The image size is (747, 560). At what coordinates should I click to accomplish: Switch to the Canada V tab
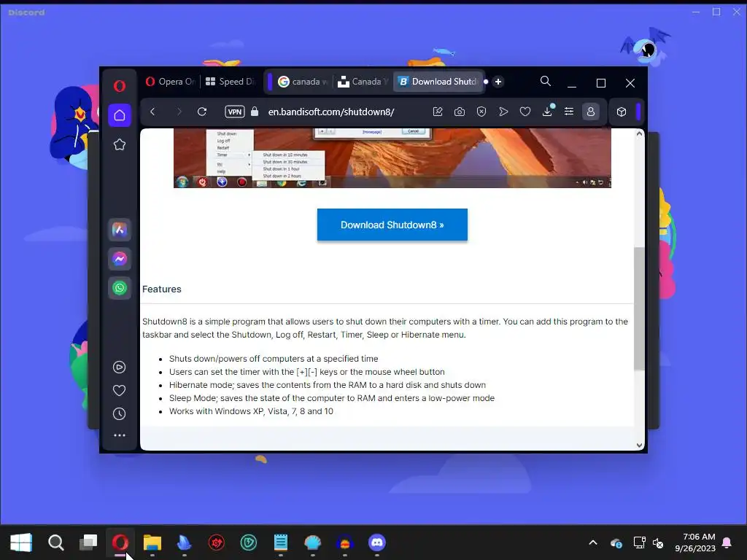click(363, 82)
